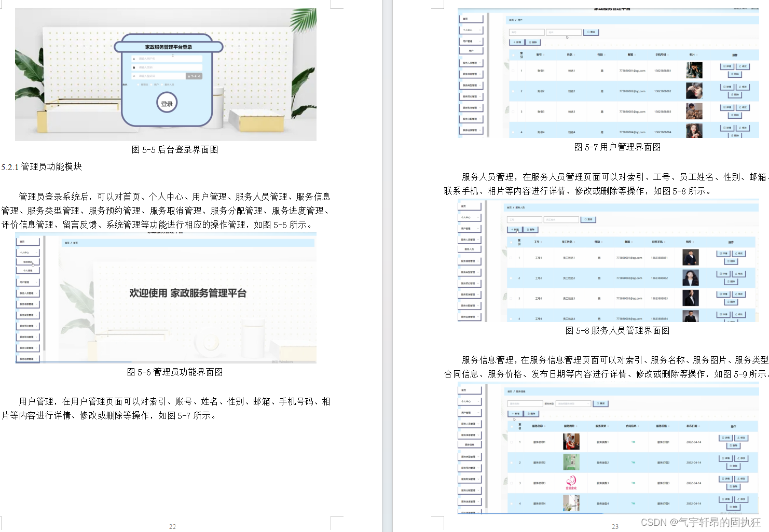
Task: Click the 图 5-8 服务人员管理界面图 caption
Action: click(617, 330)
